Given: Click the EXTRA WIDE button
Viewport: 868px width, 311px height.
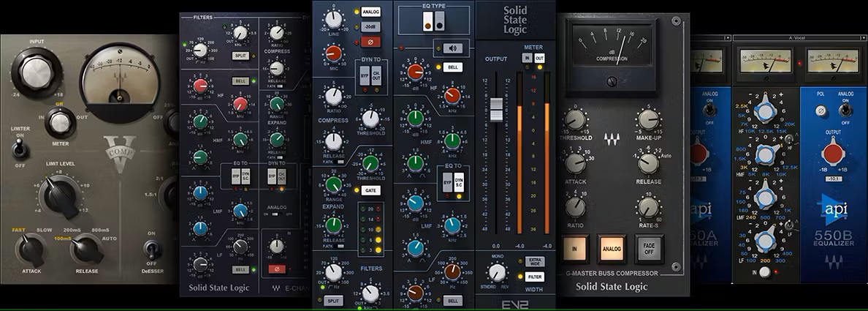Looking at the screenshot, I should tap(535, 261).
